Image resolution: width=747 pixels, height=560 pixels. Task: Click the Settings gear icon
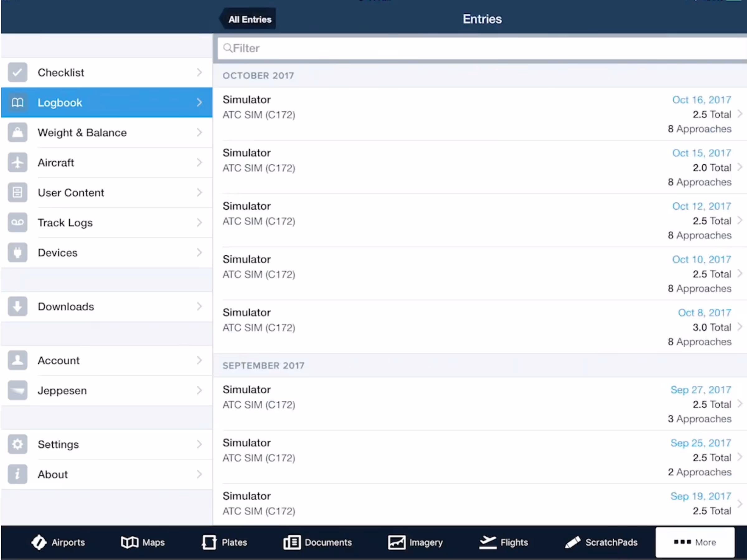[x=17, y=444]
